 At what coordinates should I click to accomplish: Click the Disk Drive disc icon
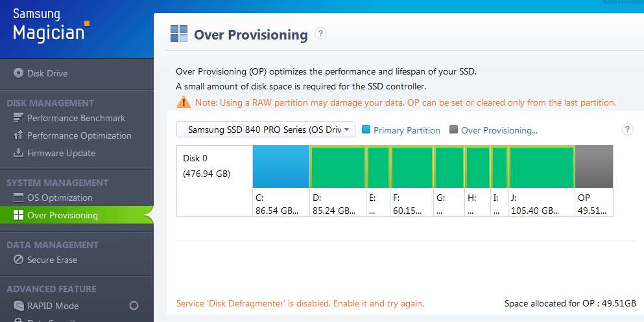tap(18, 73)
